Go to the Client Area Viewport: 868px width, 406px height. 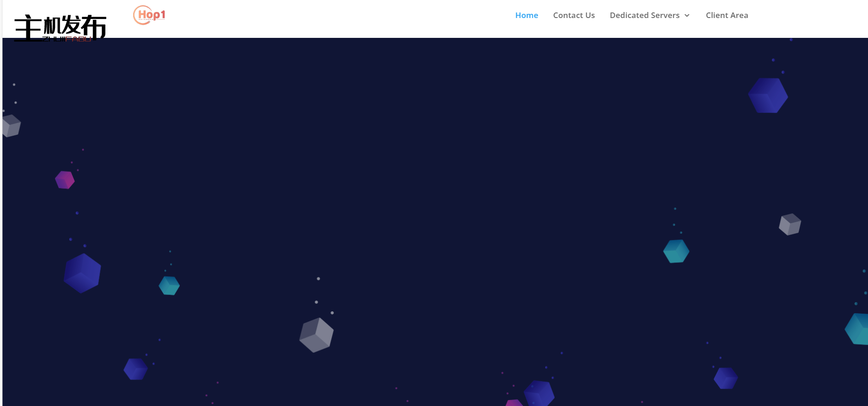(x=727, y=15)
